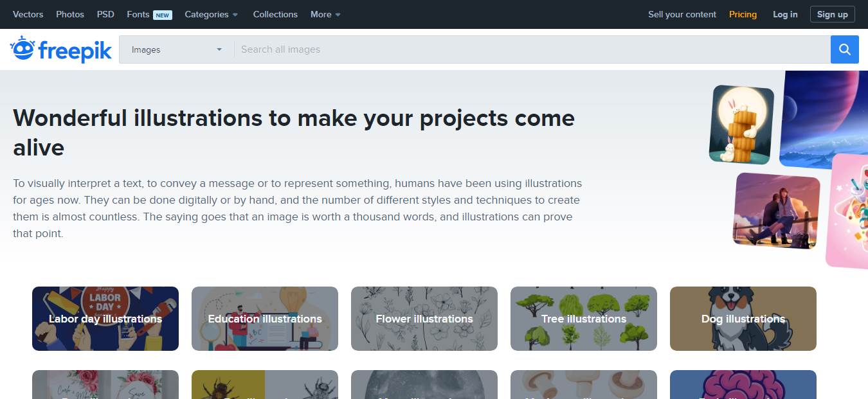Click the Sell your content link
The width and height of the screenshot is (868, 399).
[682, 14]
